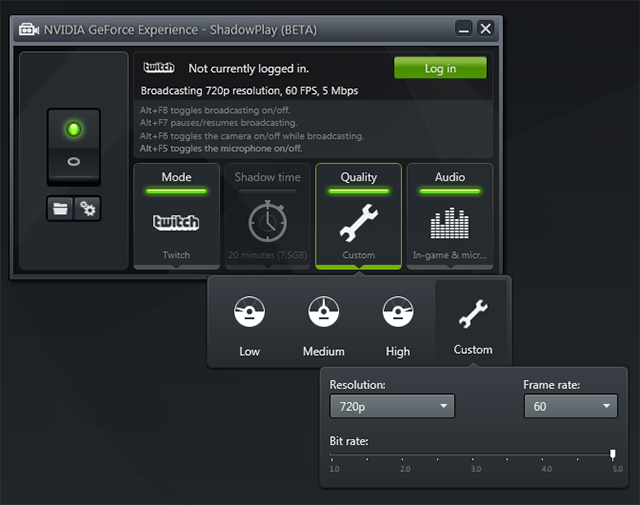Image resolution: width=640 pixels, height=505 pixels.
Task: Click the 'Alt+F5 toggles the microphone on/off.' hint
Action: (221, 148)
